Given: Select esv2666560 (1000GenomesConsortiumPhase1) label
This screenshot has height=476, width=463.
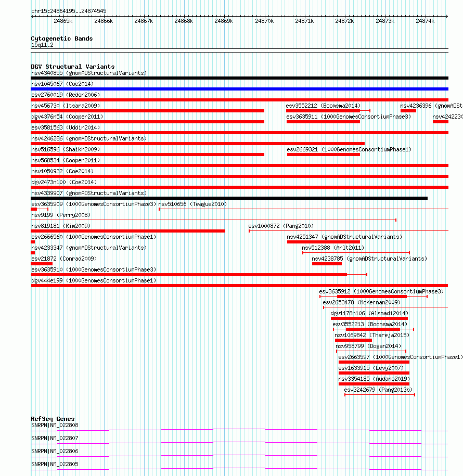Looking at the screenshot, I should (94, 237).
